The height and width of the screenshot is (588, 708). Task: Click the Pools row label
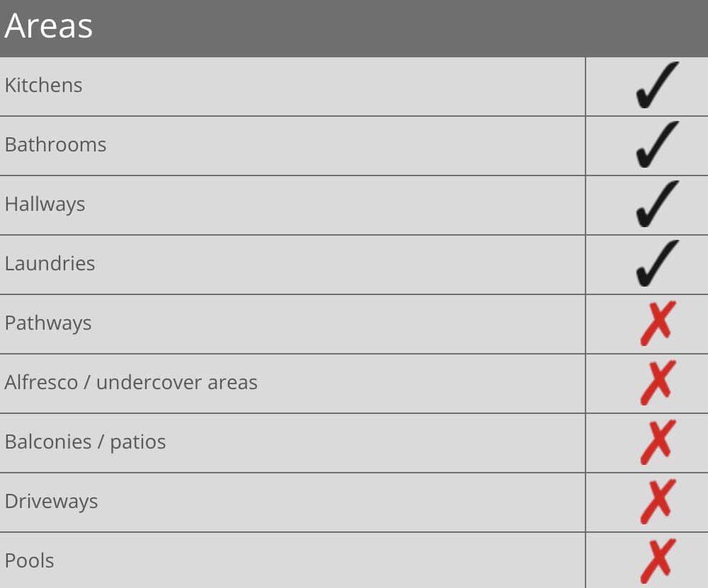pyautogui.click(x=30, y=561)
